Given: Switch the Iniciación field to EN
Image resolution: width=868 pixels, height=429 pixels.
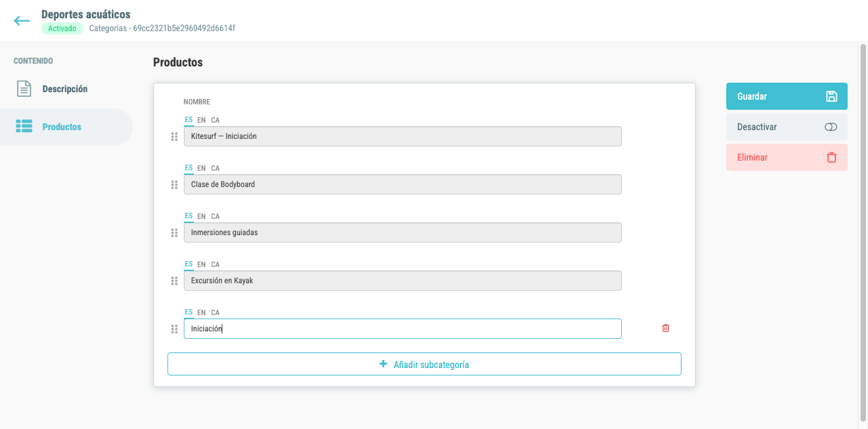Looking at the screenshot, I should pos(201,312).
